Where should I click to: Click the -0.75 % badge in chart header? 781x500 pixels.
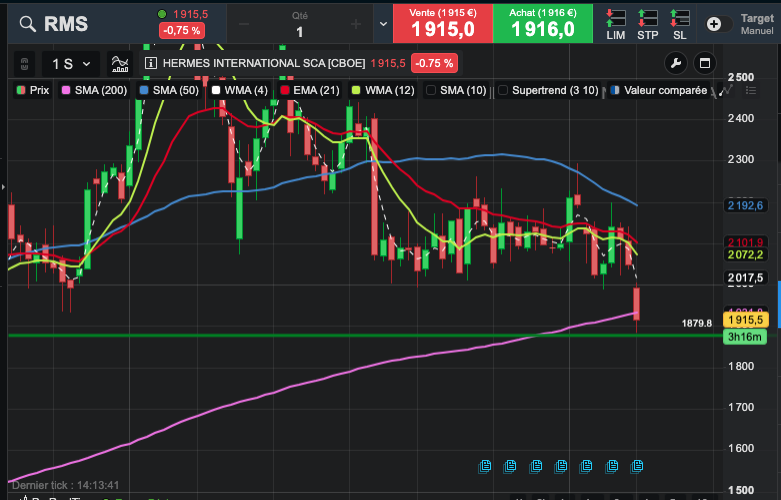click(434, 63)
